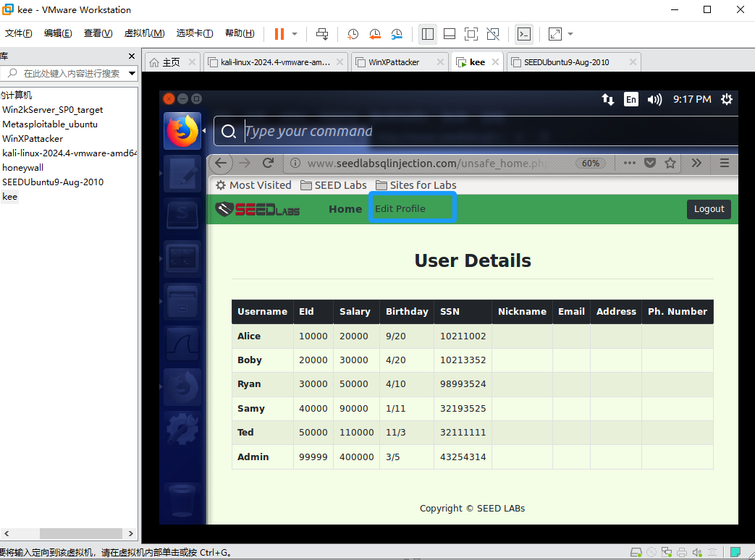Click the Unity dash search field
Image resolution: width=755 pixels, height=560 pixels.
[x=477, y=131]
